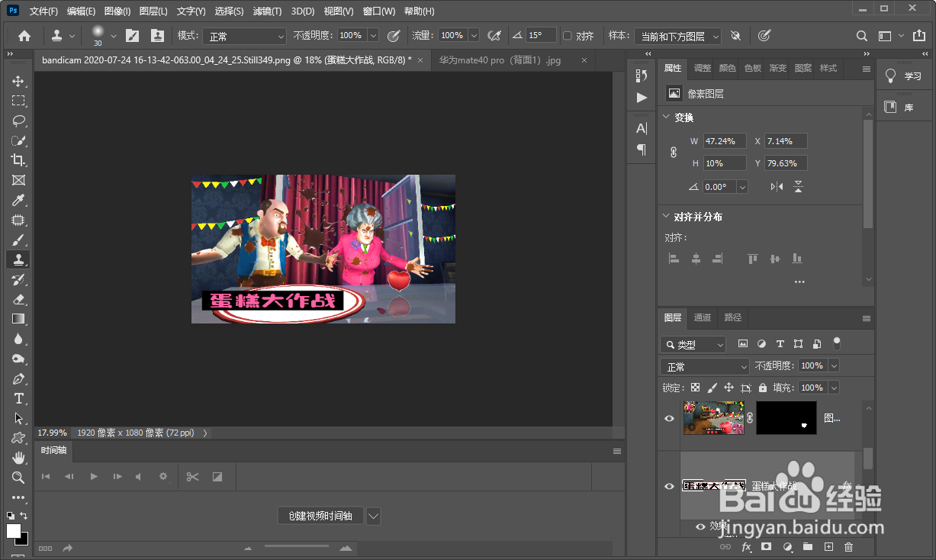
Task: Delete layer with trash icon
Action: coord(849,547)
